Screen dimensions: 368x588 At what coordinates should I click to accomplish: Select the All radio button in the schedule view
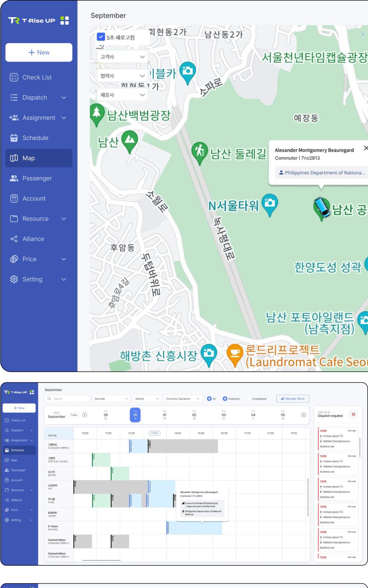pos(209,399)
